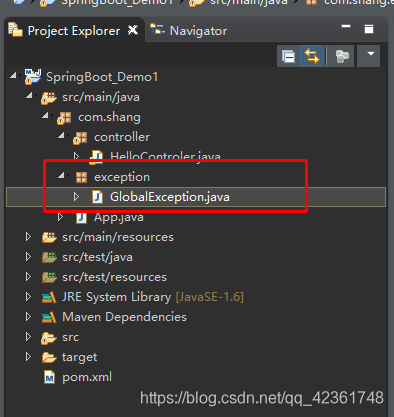
Task: Expand App.java members
Action: point(60,217)
